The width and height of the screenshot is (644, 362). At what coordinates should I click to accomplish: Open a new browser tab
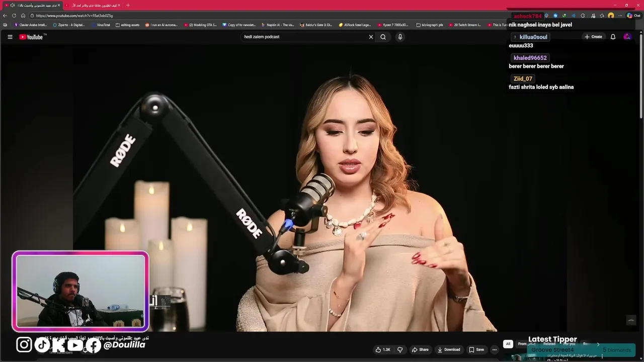pos(128,5)
